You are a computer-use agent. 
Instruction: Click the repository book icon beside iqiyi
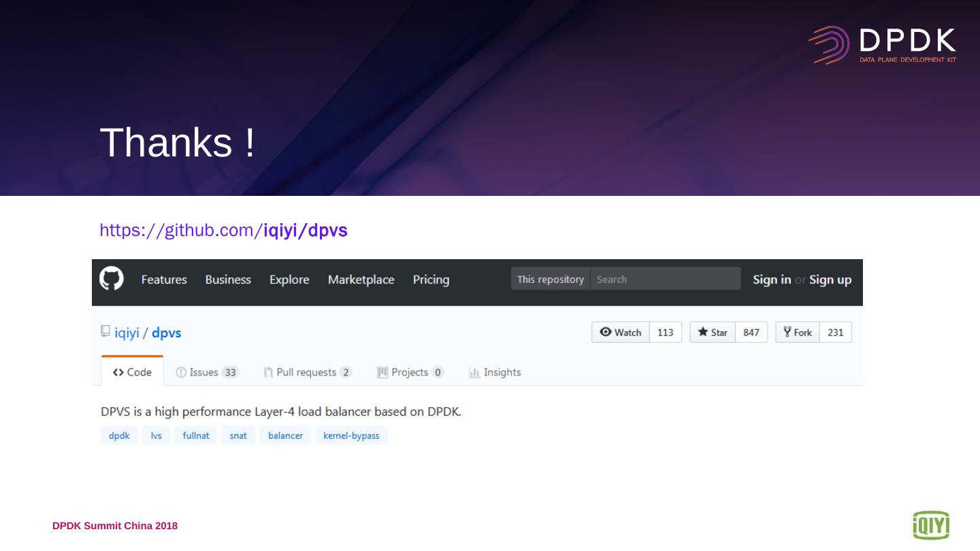pos(105,331)
